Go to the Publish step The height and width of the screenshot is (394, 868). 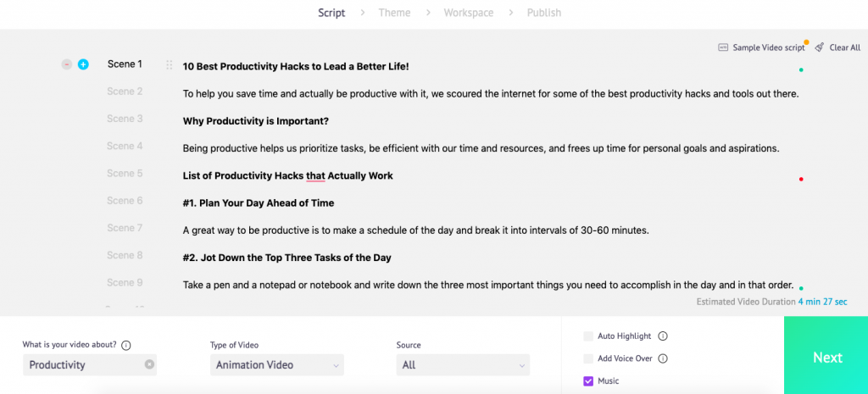[543, 12]
